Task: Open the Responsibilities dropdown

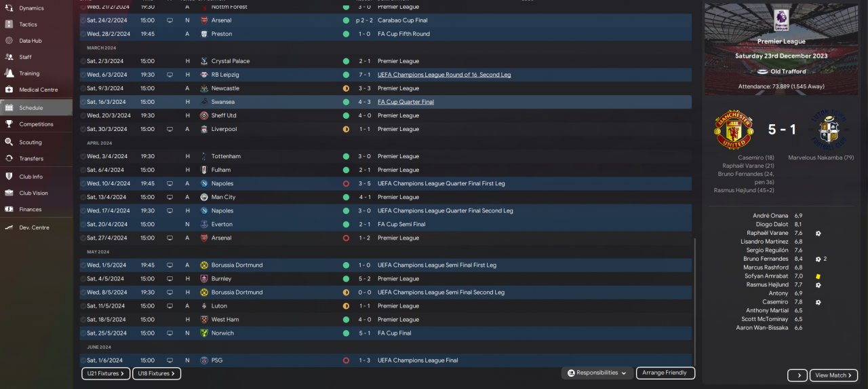Action: tap(597, 373)
